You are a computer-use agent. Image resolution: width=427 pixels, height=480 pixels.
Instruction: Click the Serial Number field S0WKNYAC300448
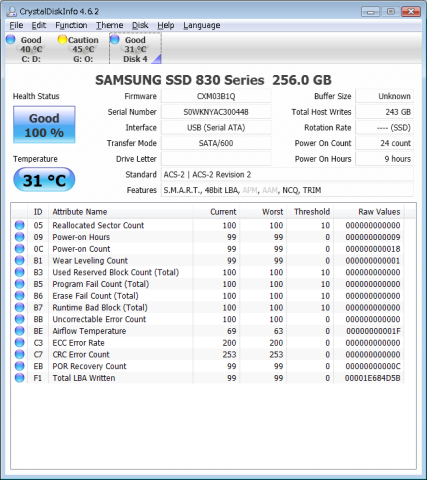tap(216, 112)
